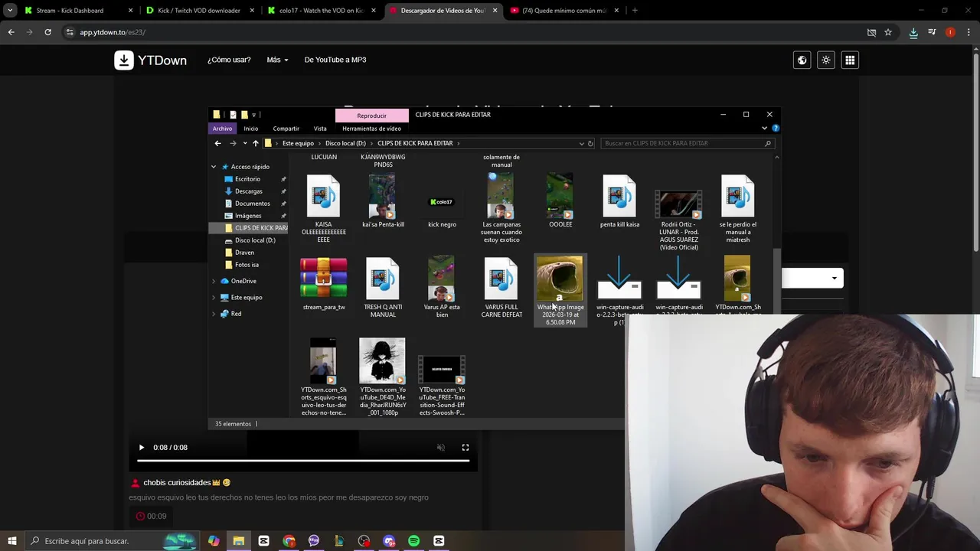Click the Windows taskbar search box
The width and height of the screenshot is (980, 551).
[113, 541]
